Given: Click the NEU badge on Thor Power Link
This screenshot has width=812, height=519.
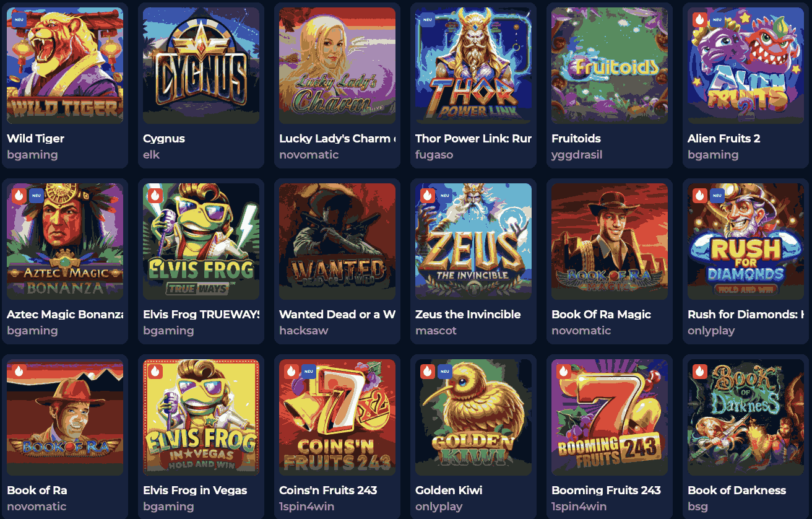Looking at the screenshot, I should click(427, 19).
